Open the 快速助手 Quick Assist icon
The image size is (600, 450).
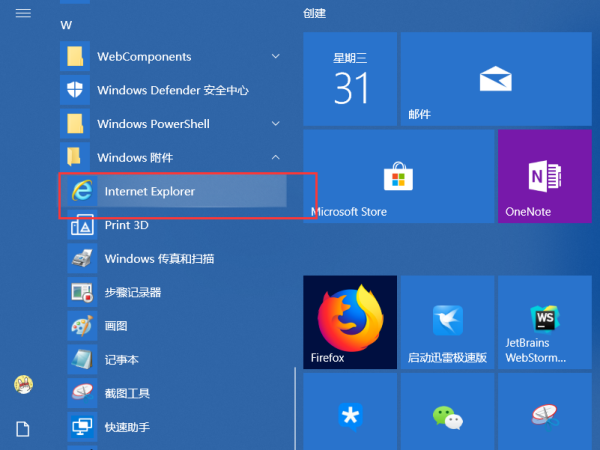(82, 427)
